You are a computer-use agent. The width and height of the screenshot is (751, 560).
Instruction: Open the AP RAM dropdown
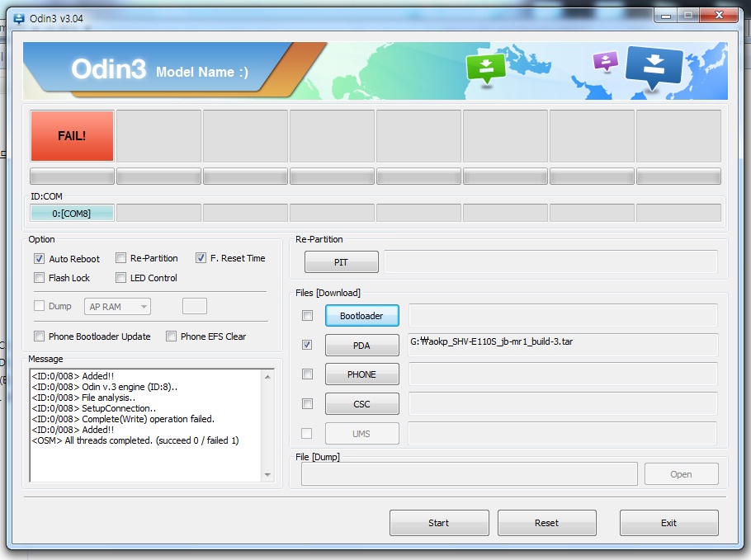pyautogui.click(x=117, y=306)
